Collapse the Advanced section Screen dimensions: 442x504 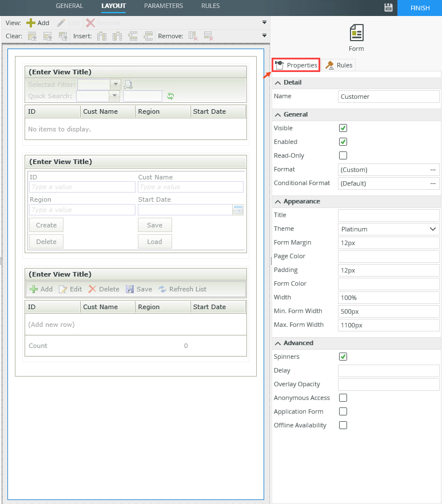point(278,343)
